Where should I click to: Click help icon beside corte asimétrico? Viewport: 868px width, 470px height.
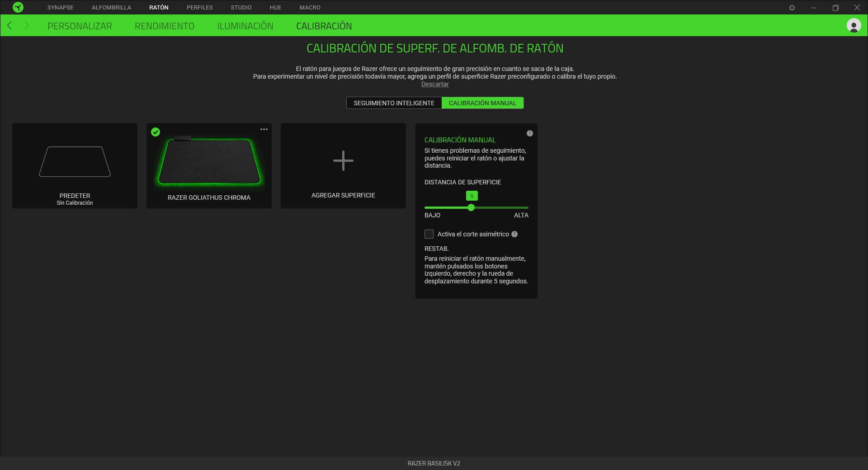click(514, 234)
